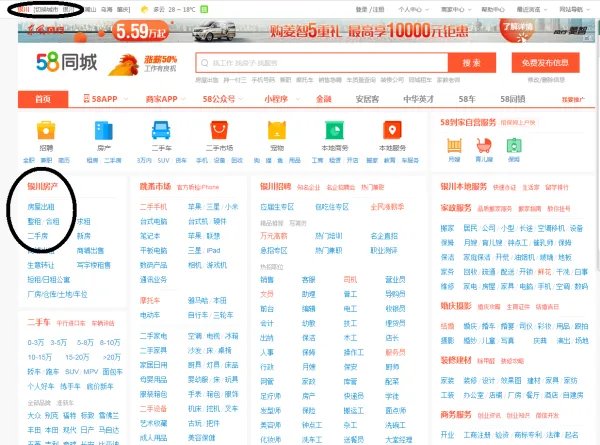
Task: Select the 月嫂 crib service icon
Action: 454,146
